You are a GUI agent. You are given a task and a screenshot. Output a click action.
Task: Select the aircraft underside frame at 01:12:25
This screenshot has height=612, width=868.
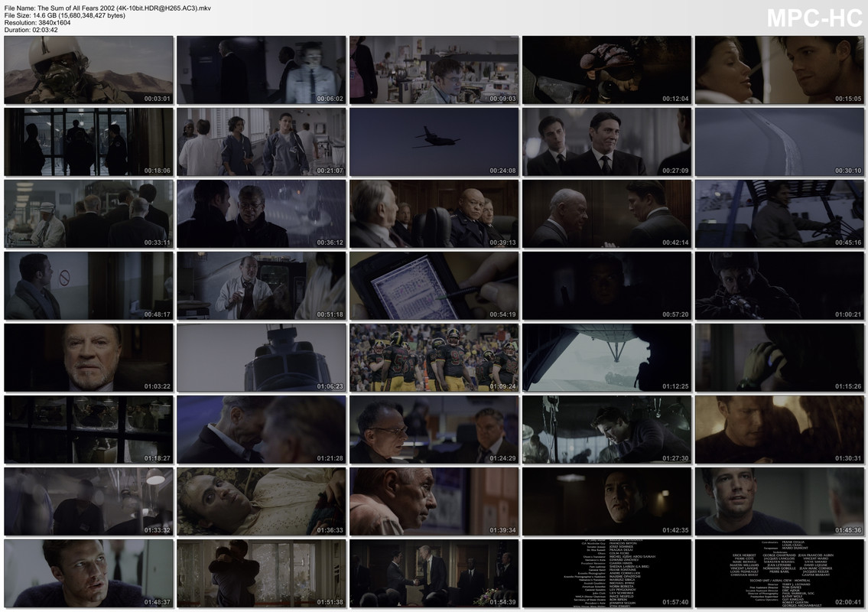[x=606, y=358]
